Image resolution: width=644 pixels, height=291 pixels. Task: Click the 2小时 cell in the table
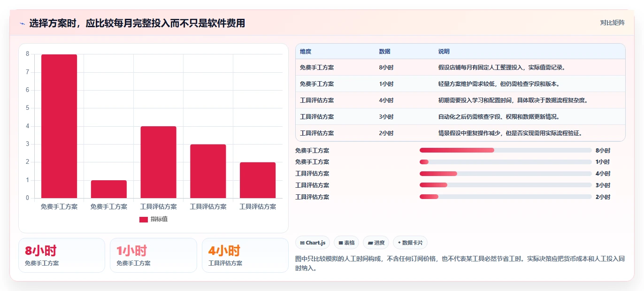(386, 133)
